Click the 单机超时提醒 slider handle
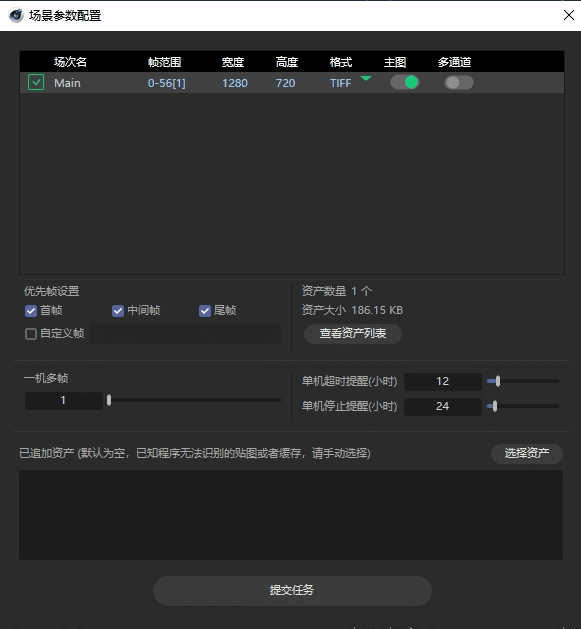Viewport: 581px width, 629px height. point(498,381)
